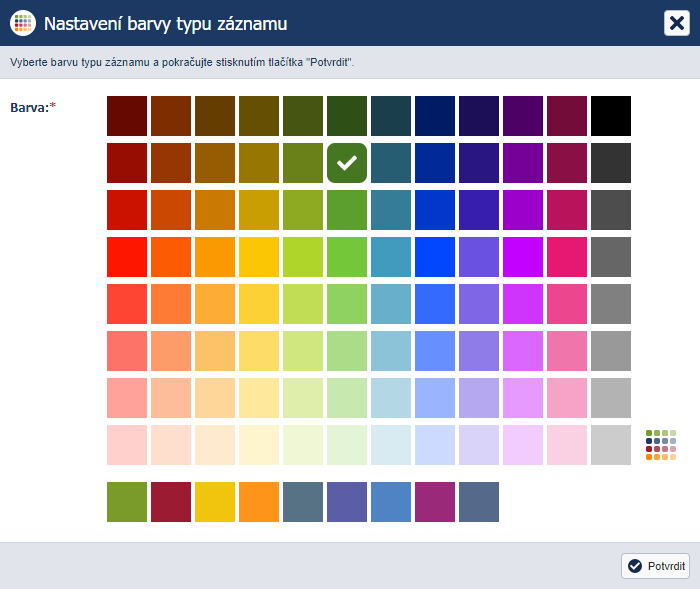Screen dimensions: 700x589
Task: Pick the pale lavender swatch in last grid row
Action: (x=479, y=445)
